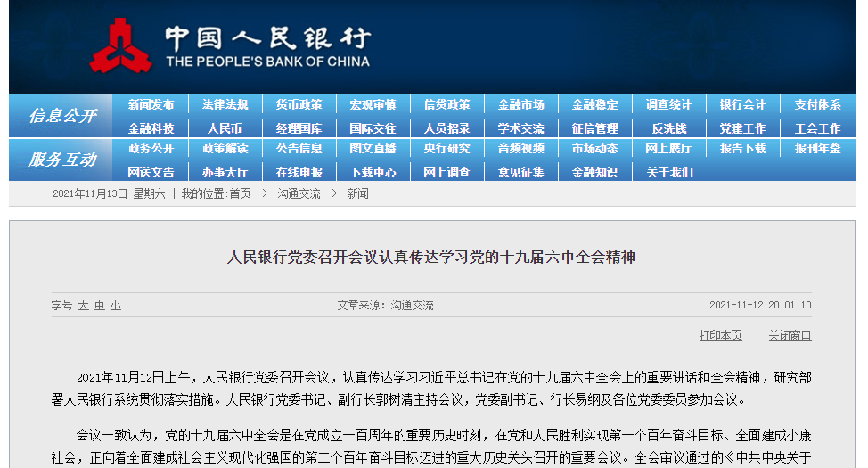Screen dimensions: 868x468
Task: Open 宏观审慎 section
Action: pos(373,104)
